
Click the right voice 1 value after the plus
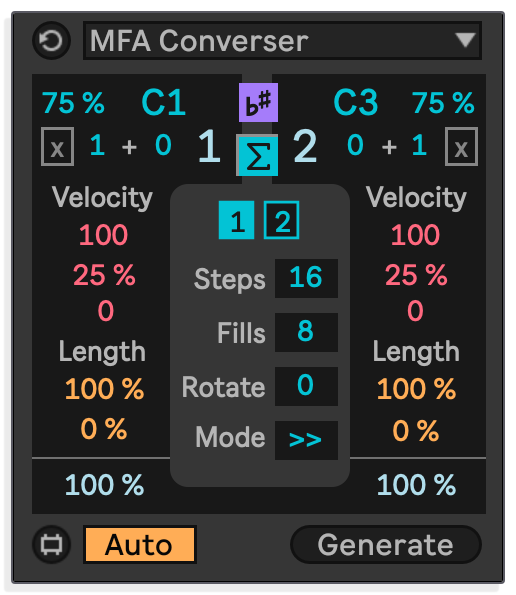(419, 145)
